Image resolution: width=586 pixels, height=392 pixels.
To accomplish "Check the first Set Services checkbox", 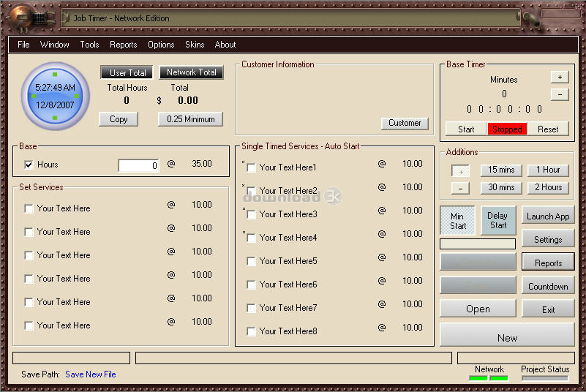I will coord(29,208).
